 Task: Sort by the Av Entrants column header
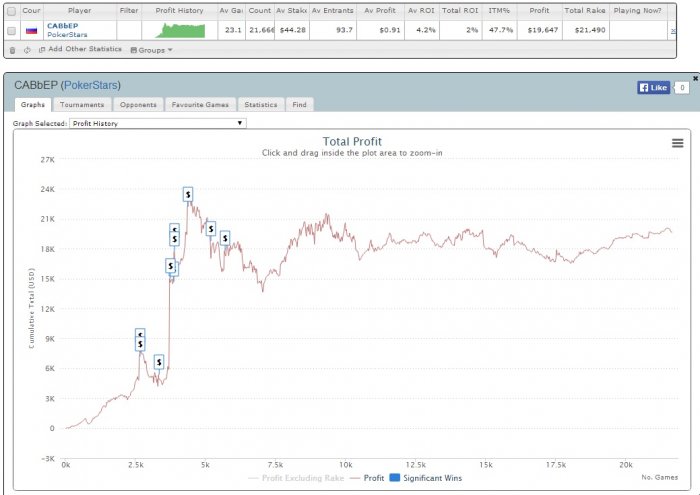[333, 10]
